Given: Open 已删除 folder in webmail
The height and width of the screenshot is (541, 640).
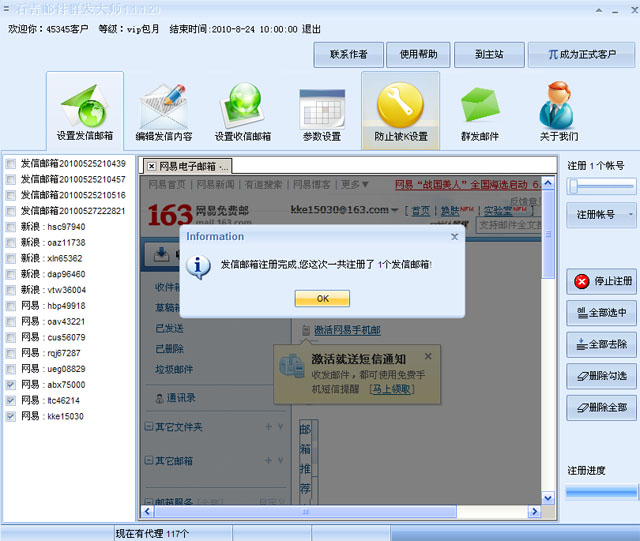Looking at the screenshot, I should coord(169,349).
